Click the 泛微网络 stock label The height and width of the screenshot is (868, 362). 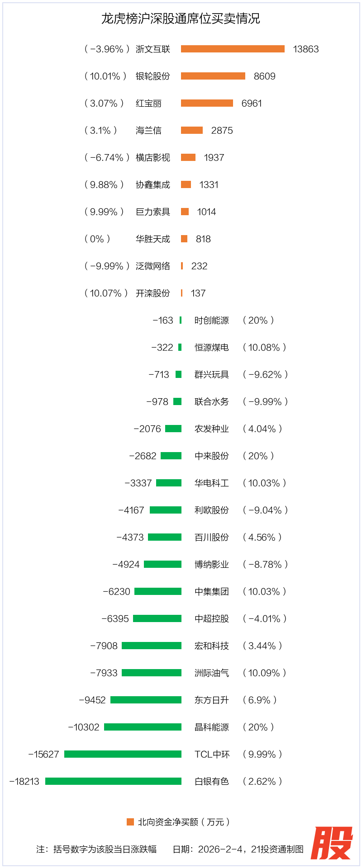coord(153,266)
